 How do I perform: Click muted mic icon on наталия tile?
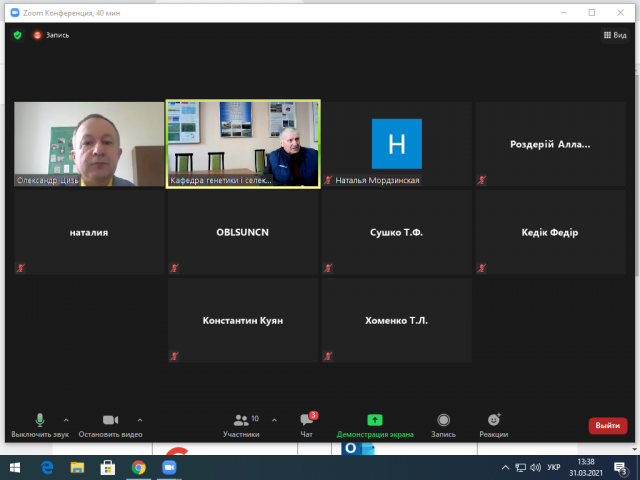point(20,268)
